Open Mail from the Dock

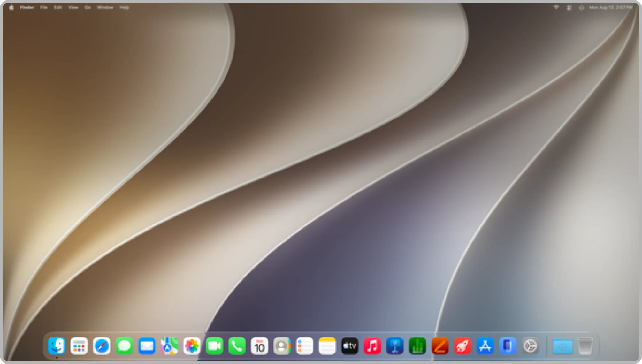[147, 346]
